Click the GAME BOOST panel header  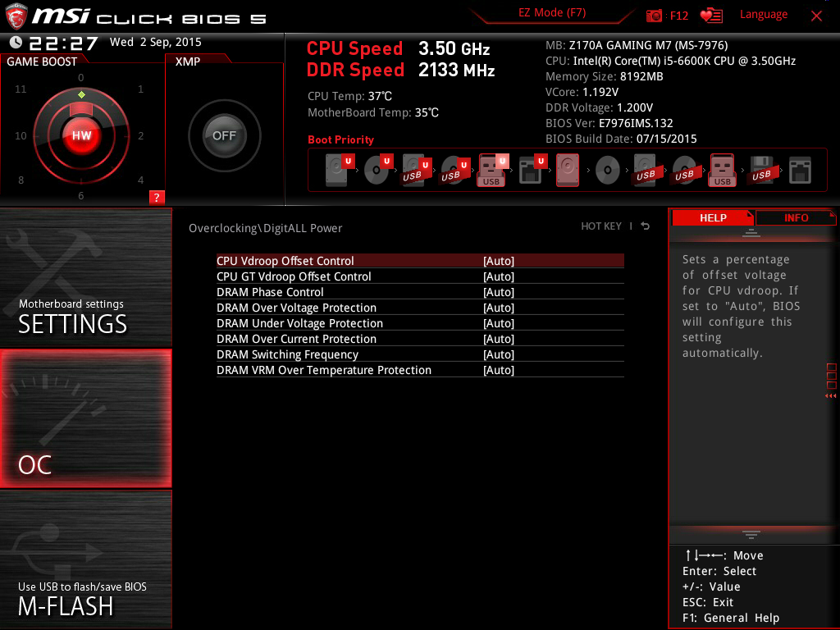tap(42, 62)
